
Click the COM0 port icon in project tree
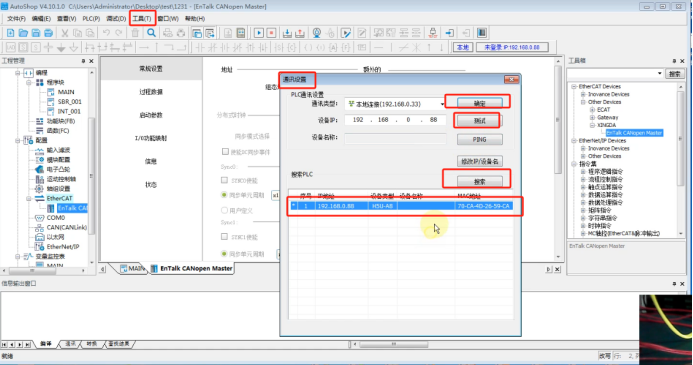pos(39,217)
